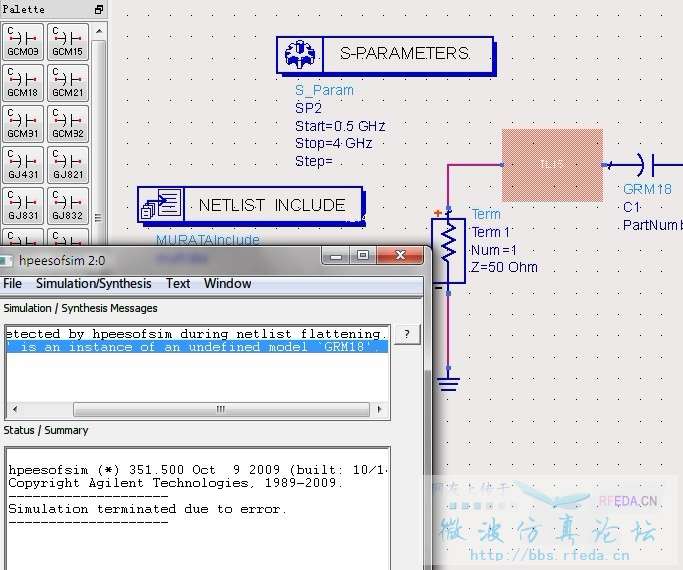683x570 pixels.
Task: Click the left arrow of messages scrollbar
Action: pos(15,409)
